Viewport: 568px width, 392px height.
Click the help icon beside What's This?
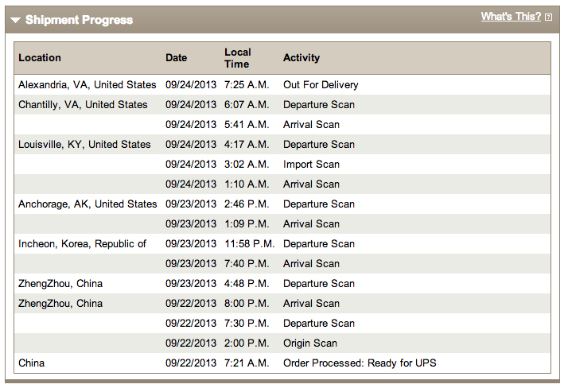[549, 17]
